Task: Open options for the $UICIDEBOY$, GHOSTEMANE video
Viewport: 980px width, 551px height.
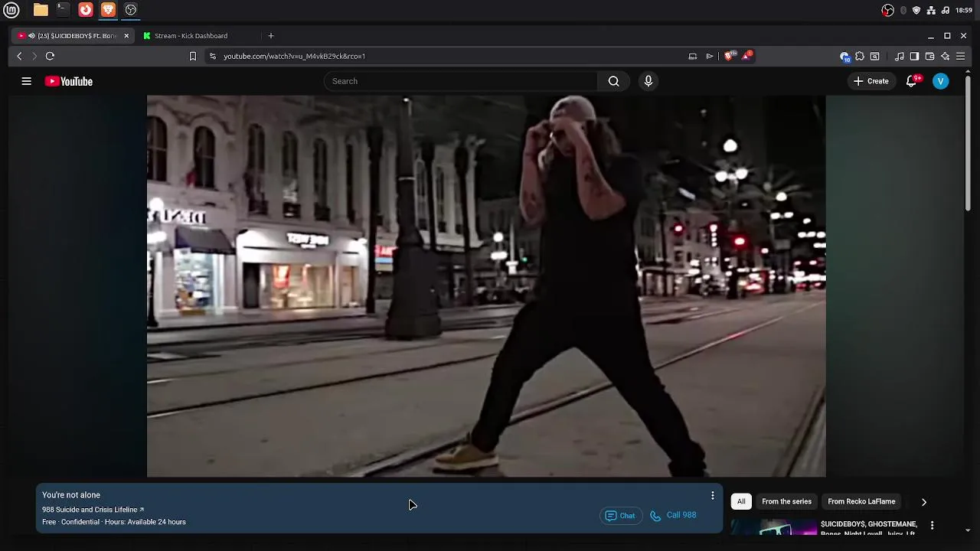Action: (932, 525)
